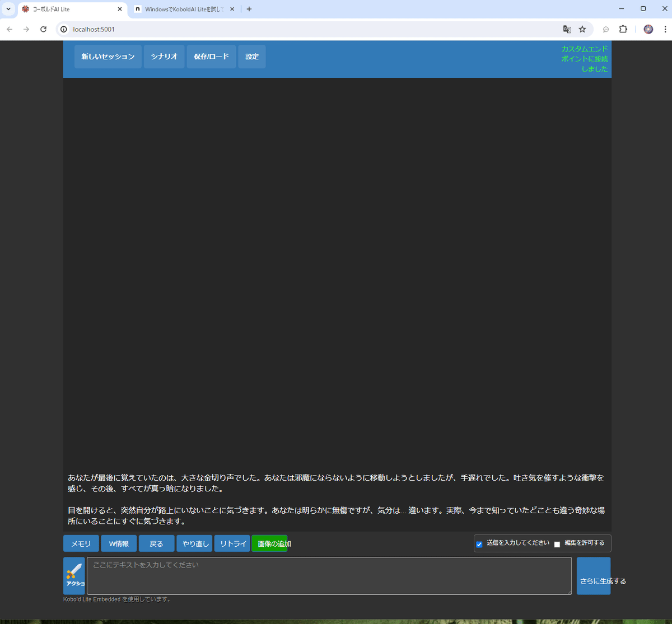Bookmark this page with the star icon

pyautogui.click(x=582, y=29)
